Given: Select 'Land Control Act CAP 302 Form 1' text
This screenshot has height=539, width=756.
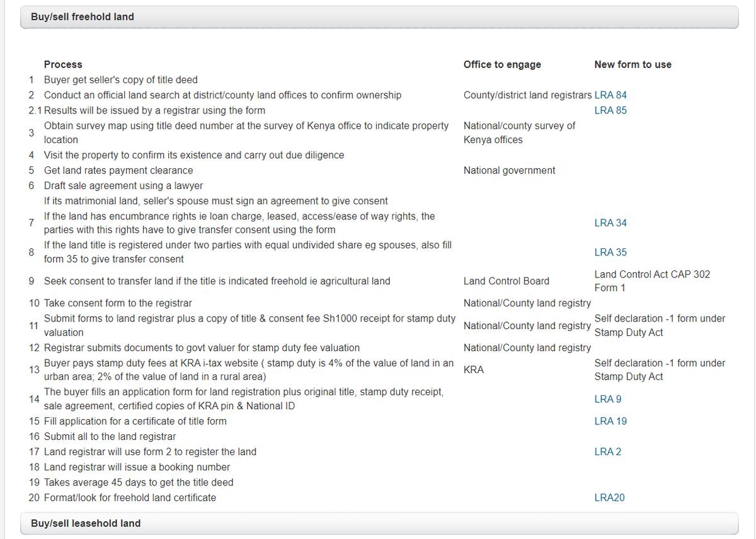Looking at the screenshot, I should [x=652, y=281].
